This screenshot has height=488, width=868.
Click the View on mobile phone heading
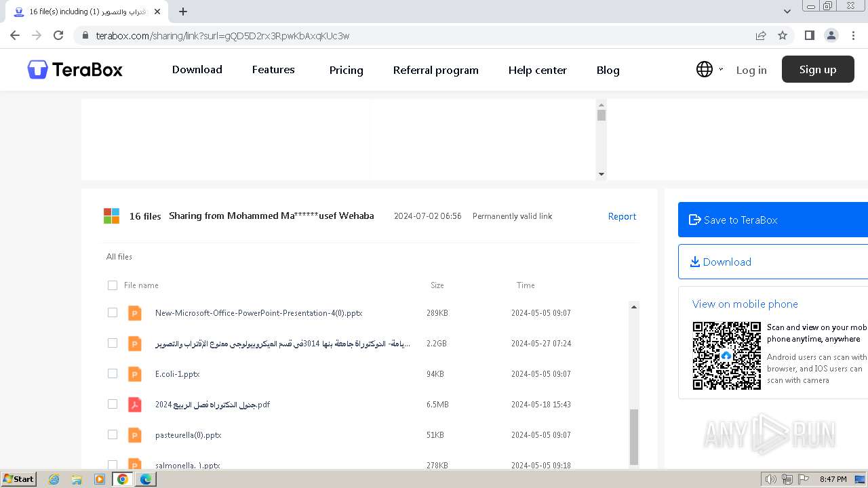745,304
